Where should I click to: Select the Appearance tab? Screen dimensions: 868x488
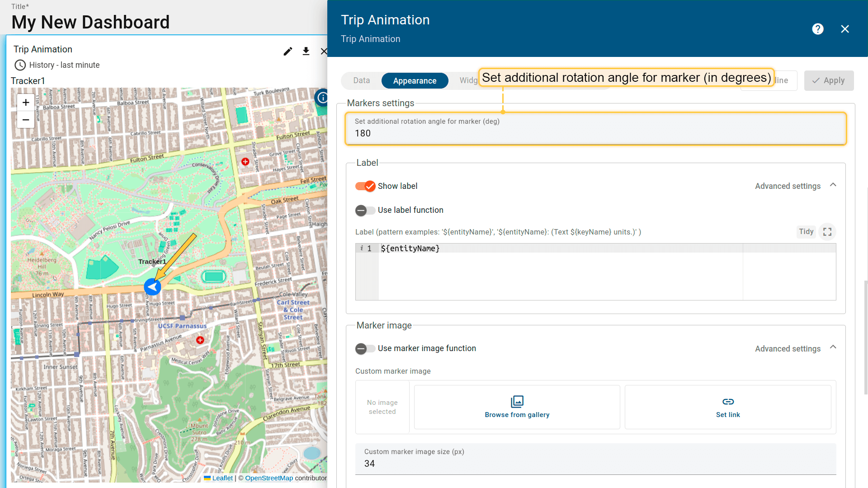click(415, 81)
